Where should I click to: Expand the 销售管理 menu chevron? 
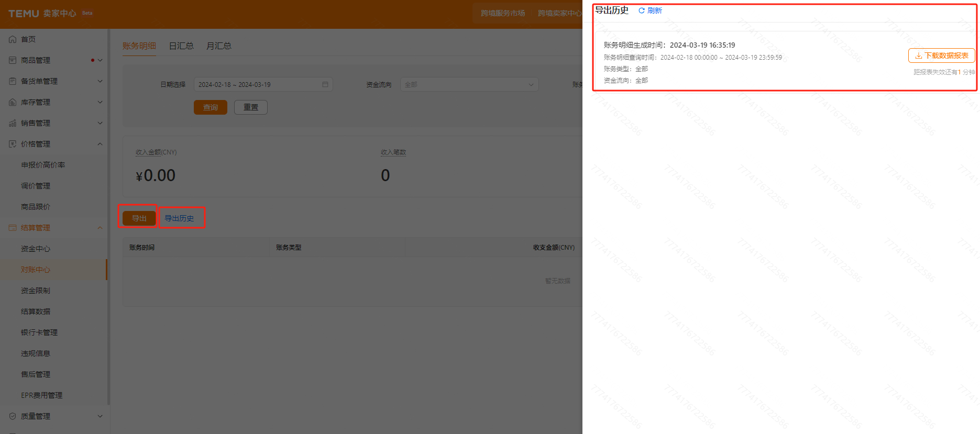tap(100, 123)
